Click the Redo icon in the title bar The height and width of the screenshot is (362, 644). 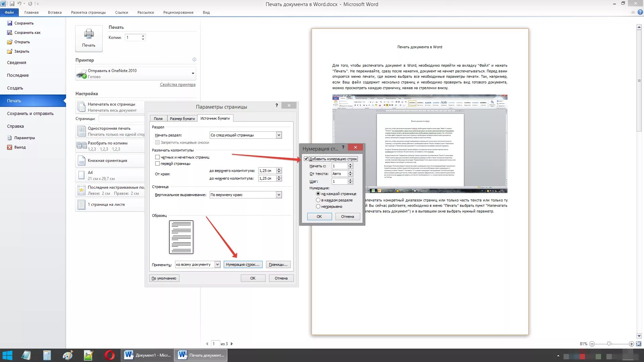tap(30, 4)
